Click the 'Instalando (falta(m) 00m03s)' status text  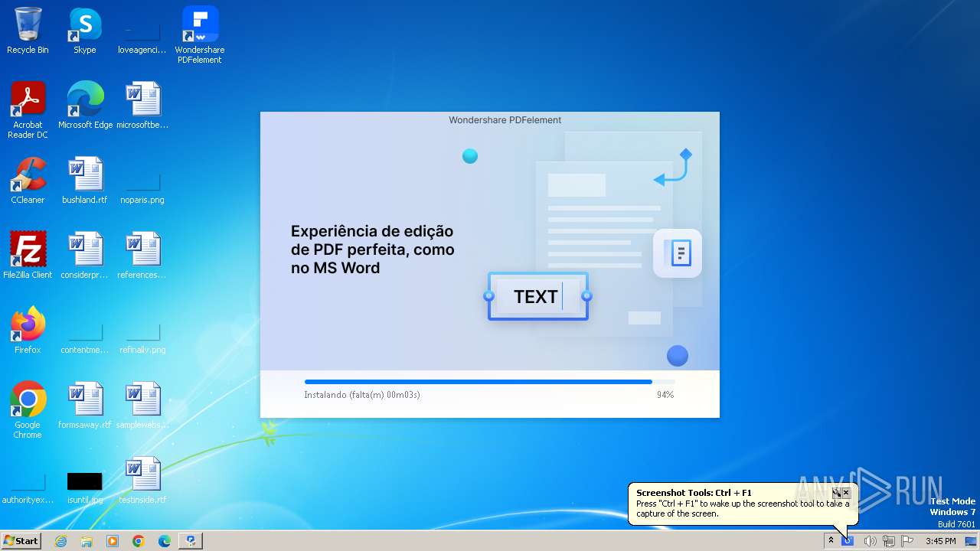pos(362,395)
